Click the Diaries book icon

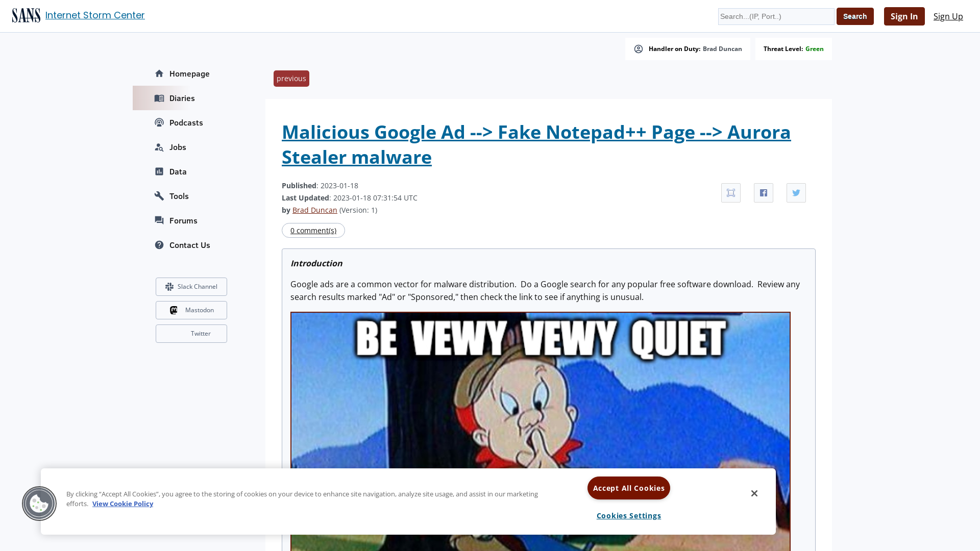(x=159, y=98)
